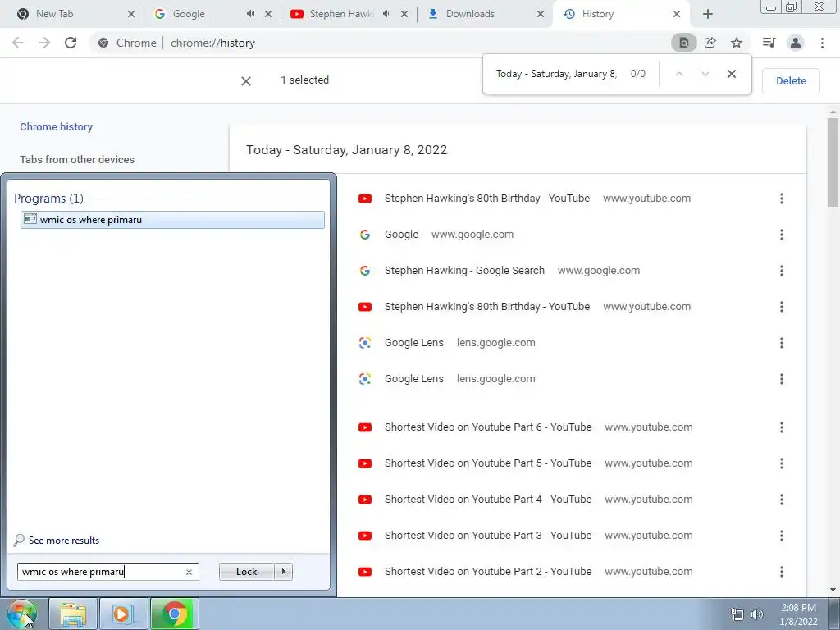840x630 pixels.
Task: Clear the Start menu search box
Action: (189, 572)
